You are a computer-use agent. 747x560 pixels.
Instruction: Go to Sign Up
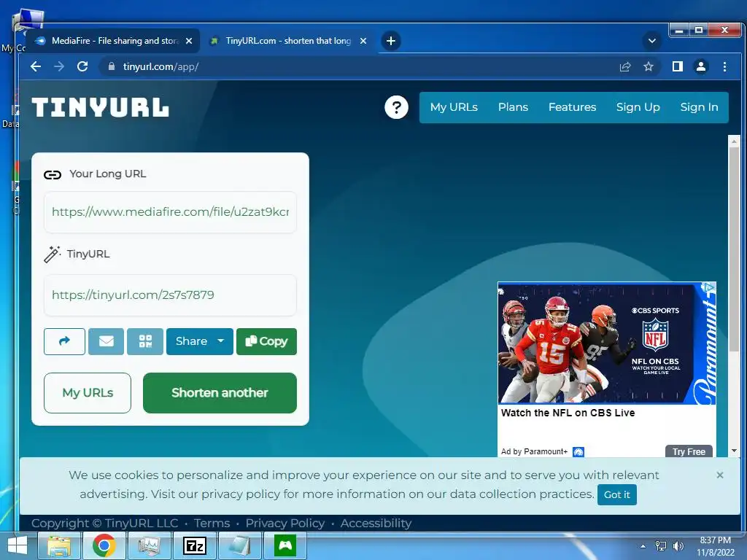point(638,107)
